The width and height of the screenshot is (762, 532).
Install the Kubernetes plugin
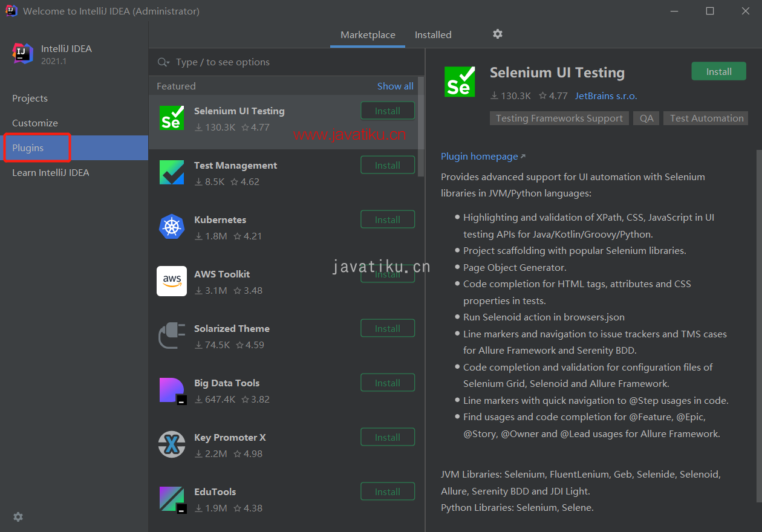pos(388,219)
